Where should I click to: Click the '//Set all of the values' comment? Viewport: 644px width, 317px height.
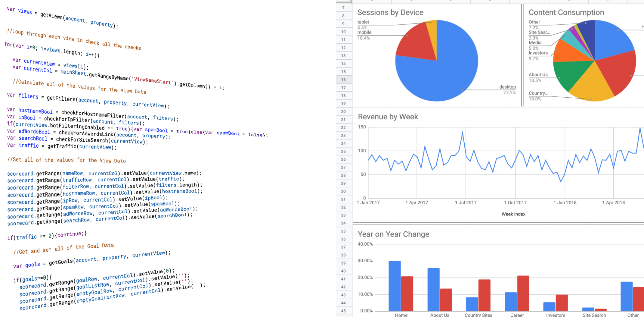[x=67, y=160]
